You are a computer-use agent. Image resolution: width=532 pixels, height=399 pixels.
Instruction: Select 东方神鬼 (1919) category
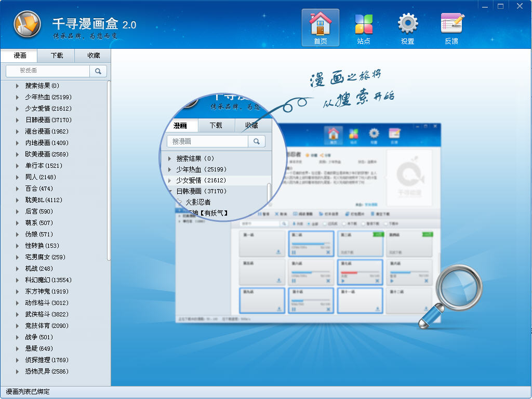(x=47, y=291)
